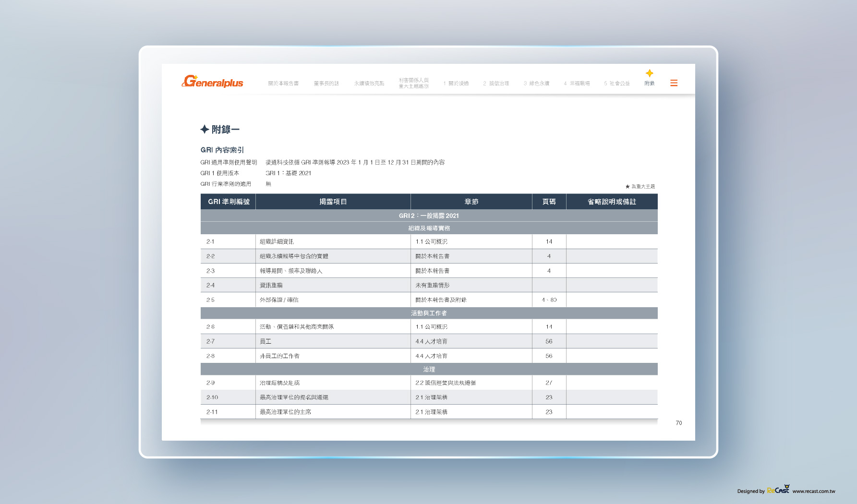857x504 pixels.
Task: Click the 章節 column header
Action: click(x=471, y=202)
